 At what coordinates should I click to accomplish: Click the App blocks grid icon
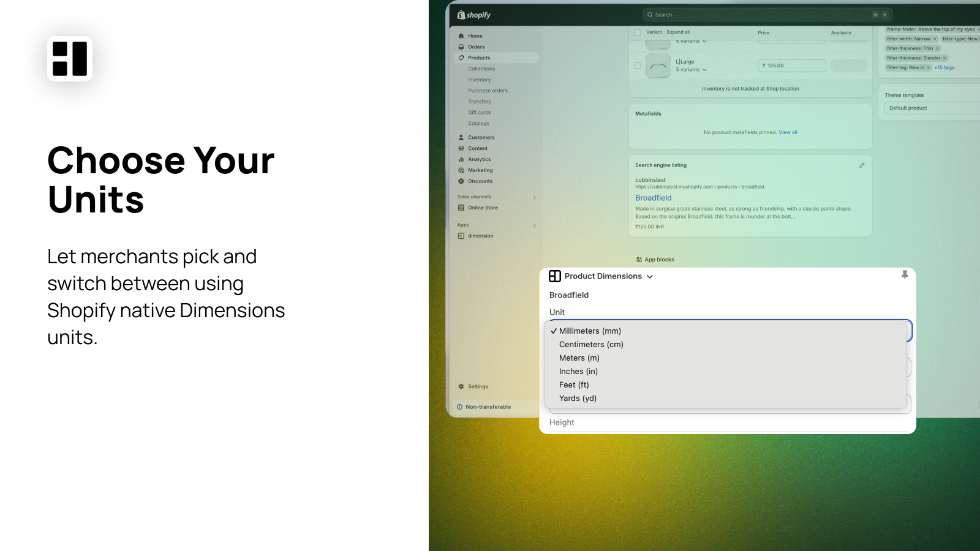tap(639, 260)
